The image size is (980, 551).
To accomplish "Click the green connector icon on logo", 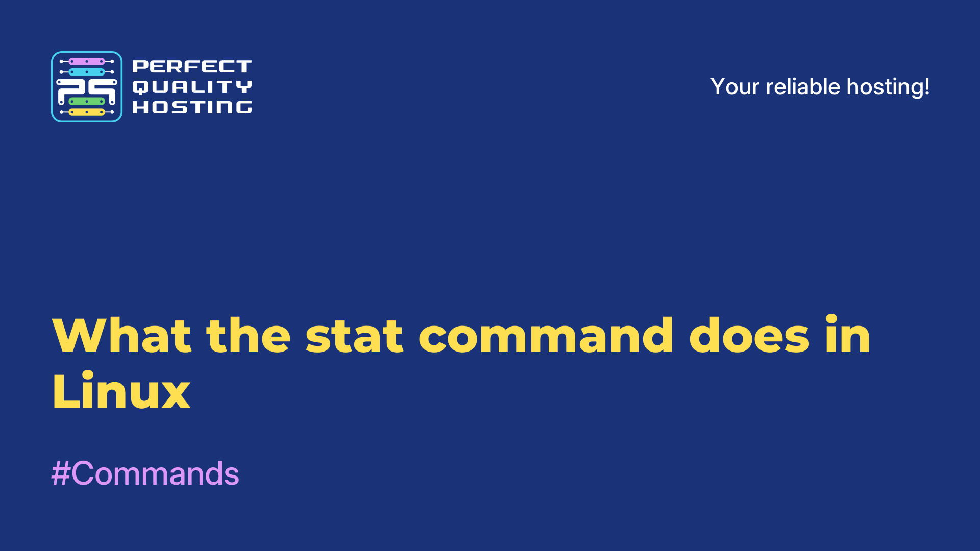I will click(x=87, y=103).
